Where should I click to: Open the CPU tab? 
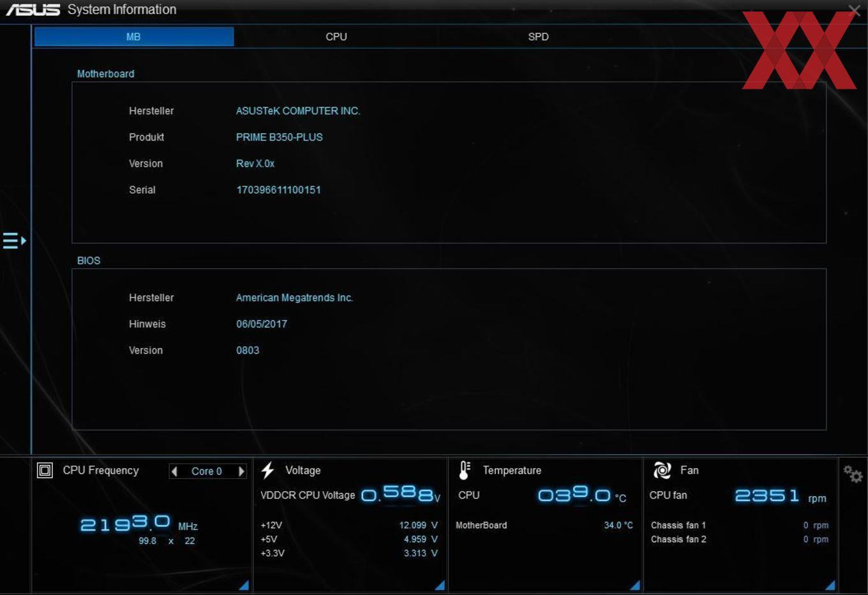336,36
